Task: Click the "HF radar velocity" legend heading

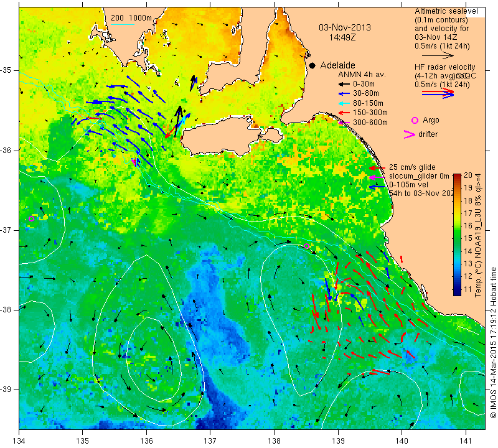Action: coord(445,67)
